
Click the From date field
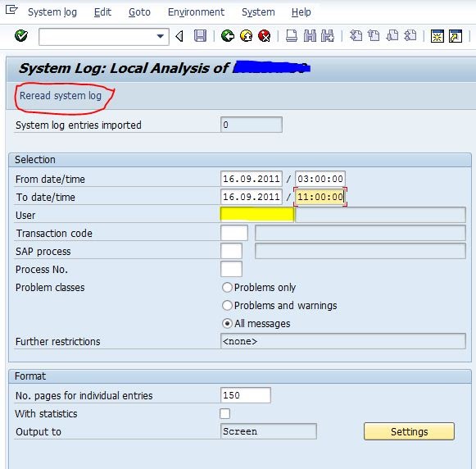click(x=252, y=179)
